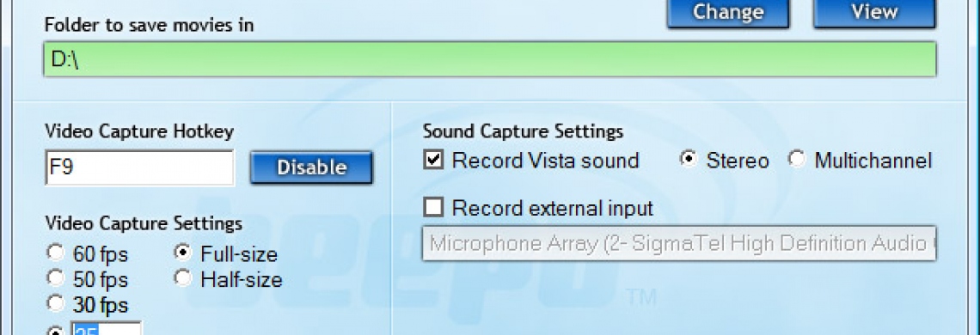
Task: Select the D:\ movies folder path field
Action: coord(490,59)
